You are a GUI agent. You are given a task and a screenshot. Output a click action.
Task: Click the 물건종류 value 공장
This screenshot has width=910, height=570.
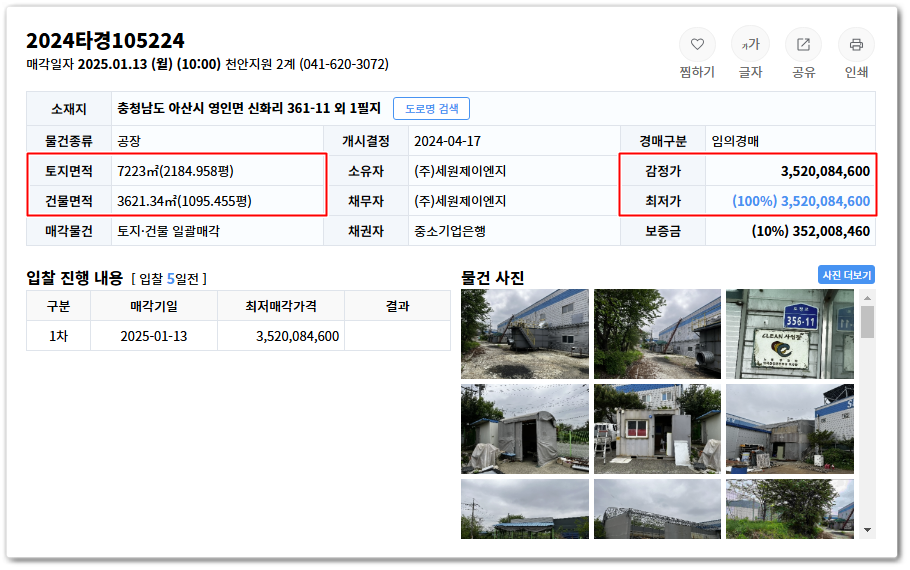pos(129,141)
